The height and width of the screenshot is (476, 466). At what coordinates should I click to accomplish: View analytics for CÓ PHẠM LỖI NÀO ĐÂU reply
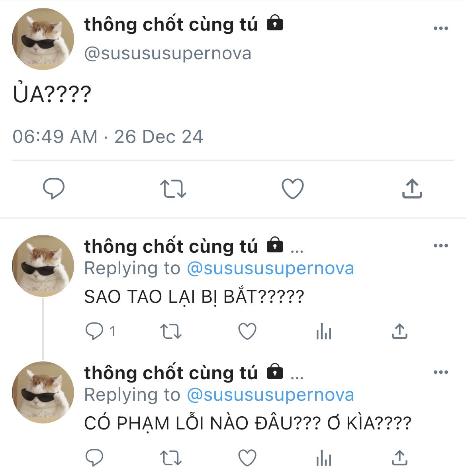coord(324,457)
